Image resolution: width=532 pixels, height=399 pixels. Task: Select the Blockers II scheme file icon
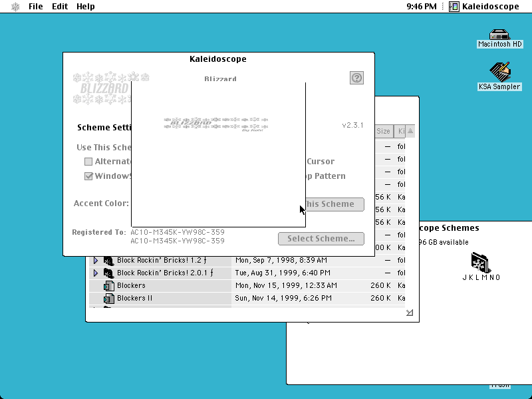[108, 298]
